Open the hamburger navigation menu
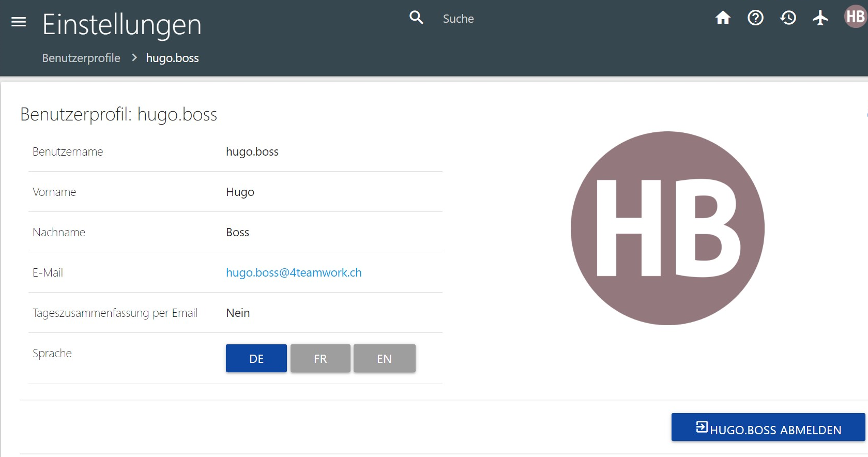 [19, 22]
